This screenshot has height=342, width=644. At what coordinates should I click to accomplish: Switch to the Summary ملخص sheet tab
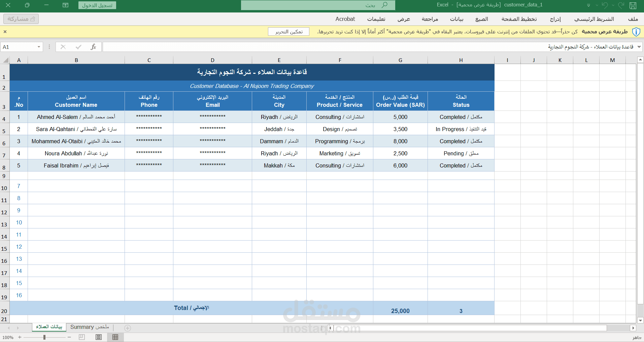[x=90, y=327]
